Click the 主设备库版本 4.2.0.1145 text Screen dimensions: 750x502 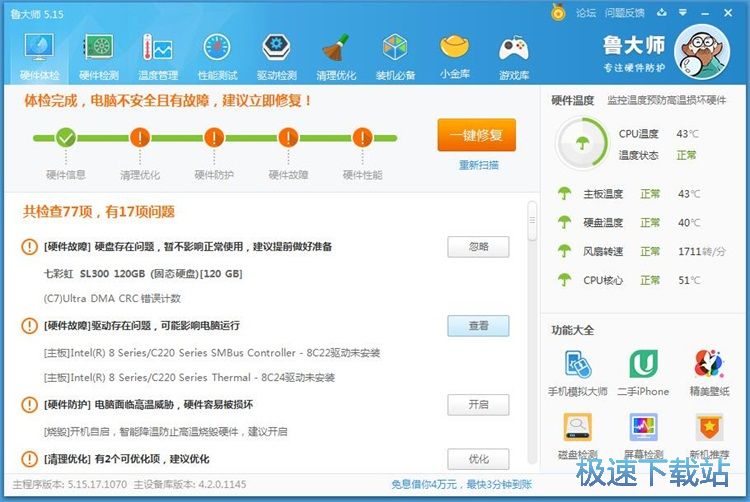[190, 484]
